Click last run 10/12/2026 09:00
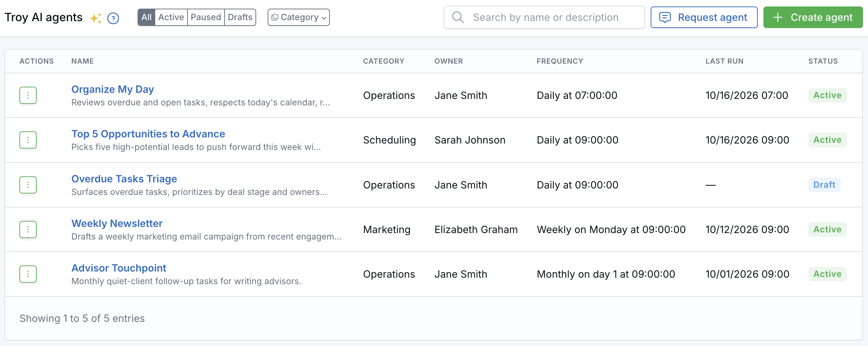868x346 pixels. tap(747, 229)
